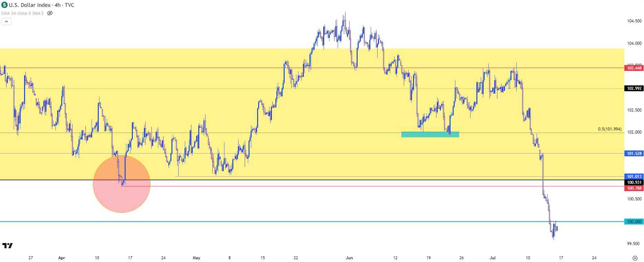Click the 99.500 price axis value
Screen dimensions: 644x262
click(633, 243)
